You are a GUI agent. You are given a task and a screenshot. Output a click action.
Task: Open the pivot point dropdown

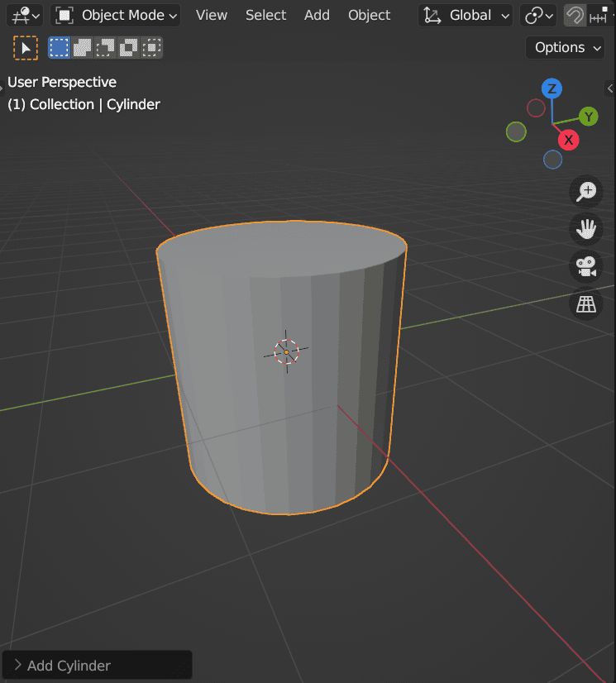coord(538,16)
